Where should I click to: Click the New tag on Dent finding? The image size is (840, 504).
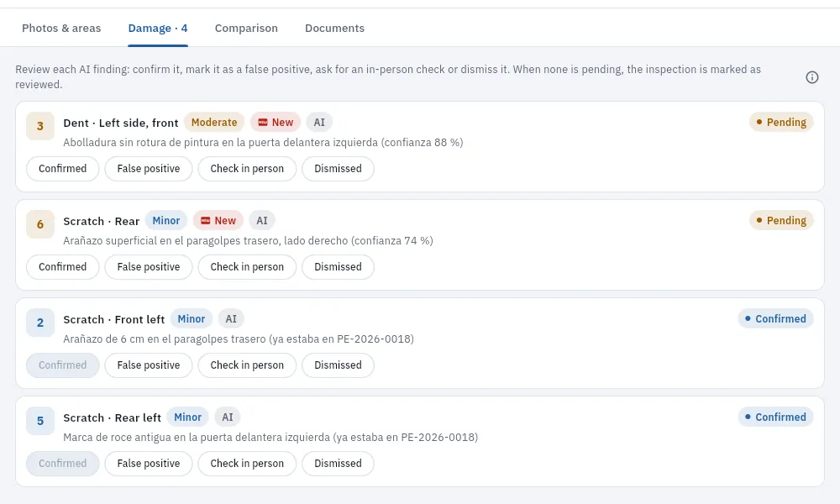point(276,122)
